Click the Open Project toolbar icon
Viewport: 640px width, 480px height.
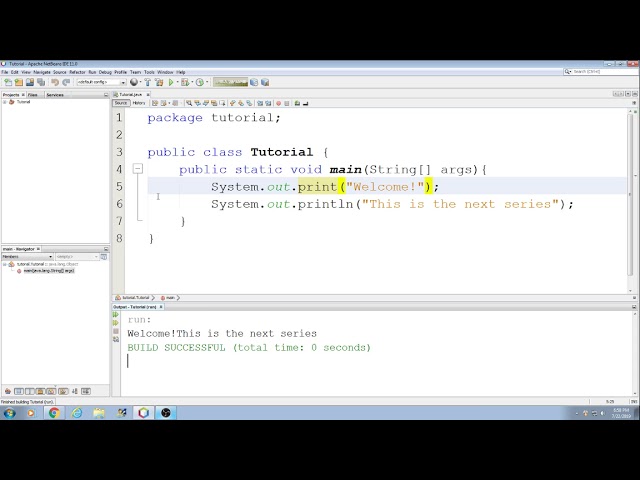pyautogui.click(x=30, y=82)
